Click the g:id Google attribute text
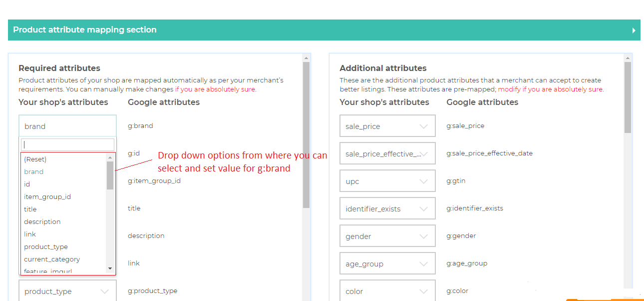644x301 pixels. (x=134, y=153)
